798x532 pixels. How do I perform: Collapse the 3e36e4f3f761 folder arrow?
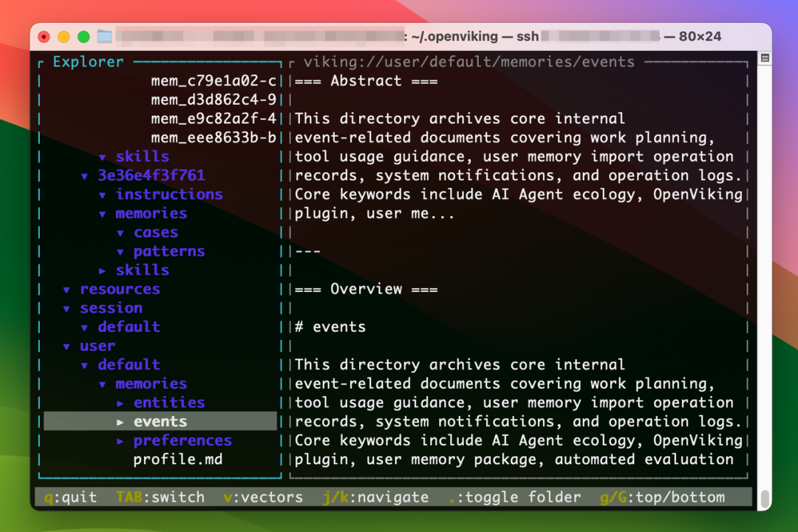[84, 176]
